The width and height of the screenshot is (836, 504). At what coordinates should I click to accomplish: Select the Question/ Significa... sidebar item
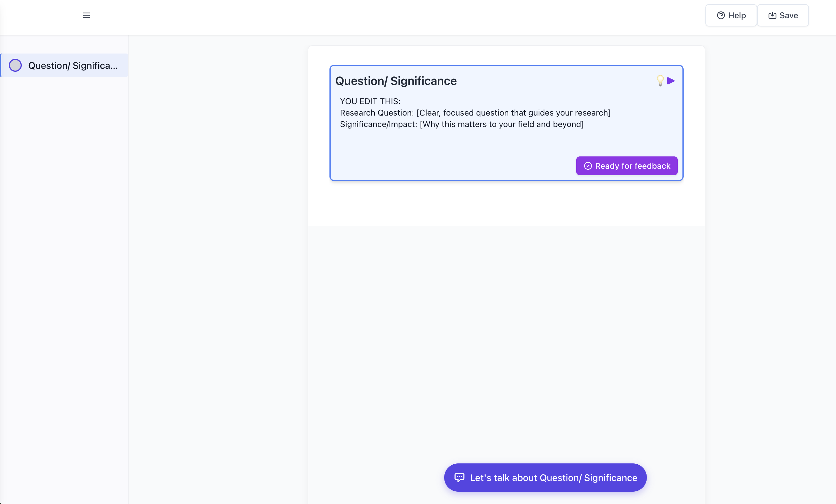(73, 66)
